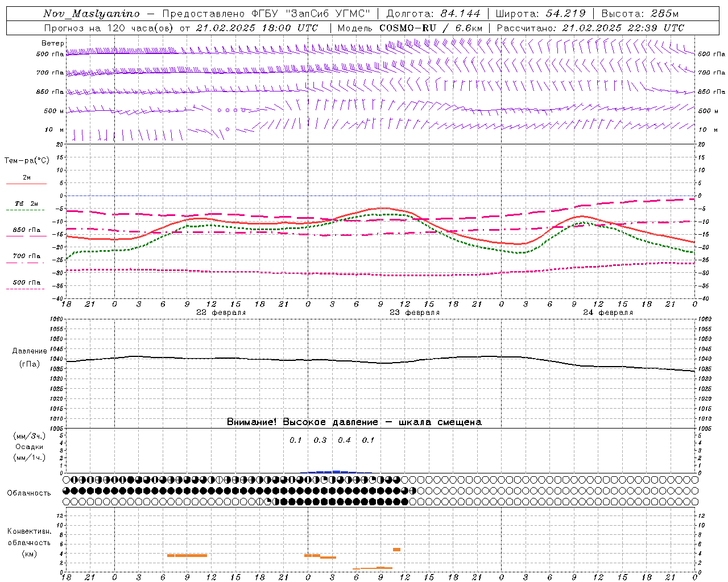Click the elevation text Высота: 285м

pos(640,14)
